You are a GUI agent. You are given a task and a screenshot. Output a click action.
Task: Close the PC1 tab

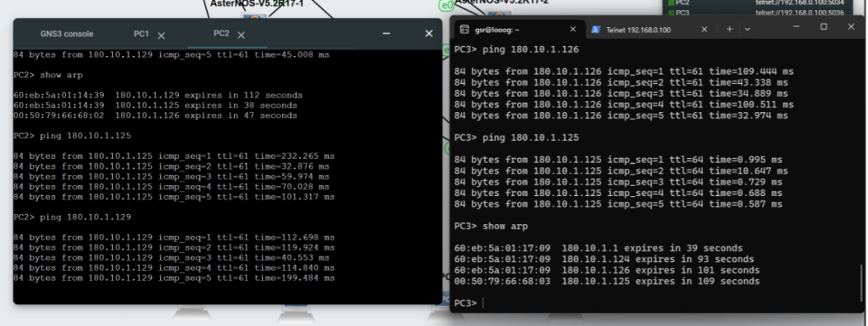[x=161, y=36]
